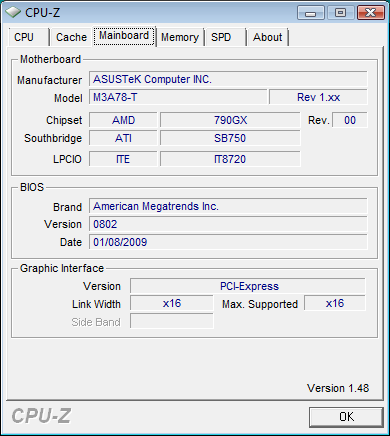This screenshot has height=436, width=390.
Task: Click the CPU-Z chip icon in title bar
Action: pos(13,12)
